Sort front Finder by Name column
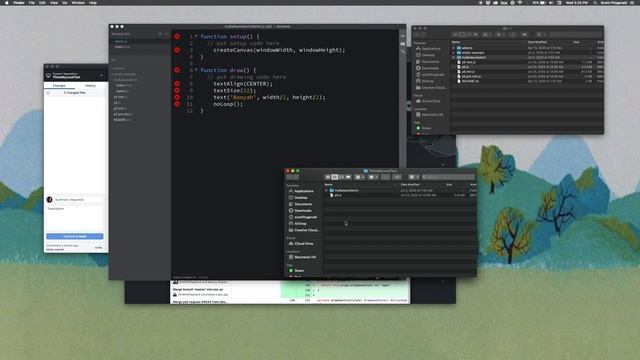The width and height of the screenshot is (640, 360). [x=329, y=184]
